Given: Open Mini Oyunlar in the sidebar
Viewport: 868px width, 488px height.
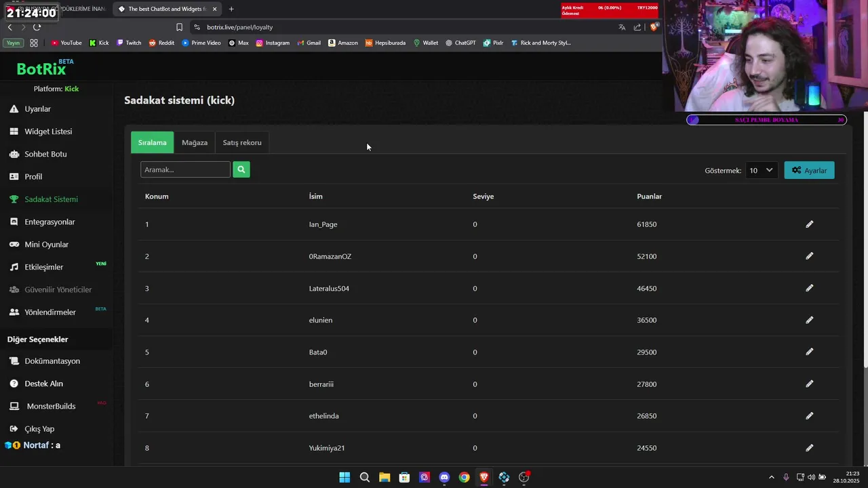Looking at the screenshot, I should [x=46, y=245].
